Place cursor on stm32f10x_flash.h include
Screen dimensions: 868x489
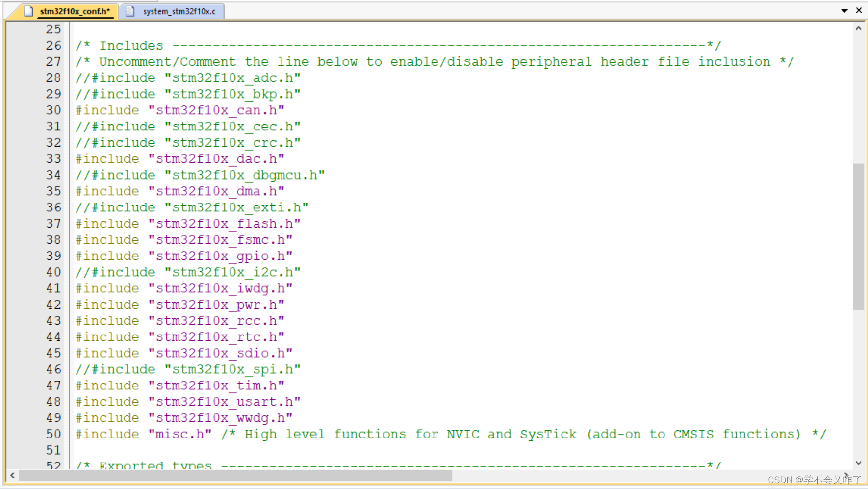(188, 224)
